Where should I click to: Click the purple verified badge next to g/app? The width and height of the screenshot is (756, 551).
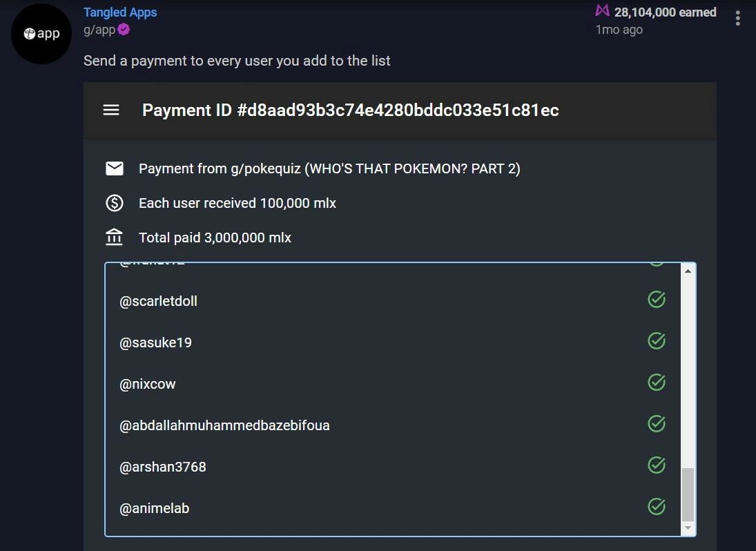(x=124, y=30)
